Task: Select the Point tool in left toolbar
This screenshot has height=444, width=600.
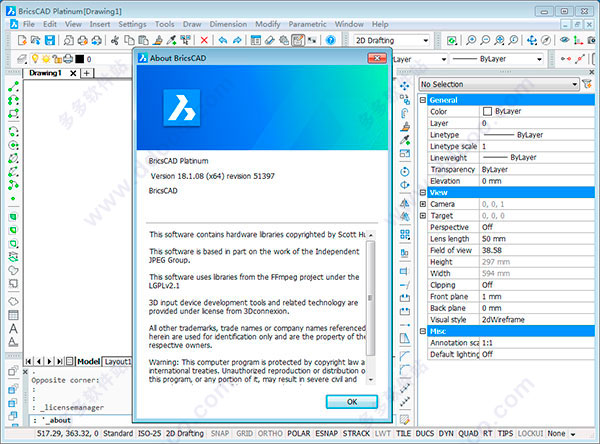Action: [13, 199]
